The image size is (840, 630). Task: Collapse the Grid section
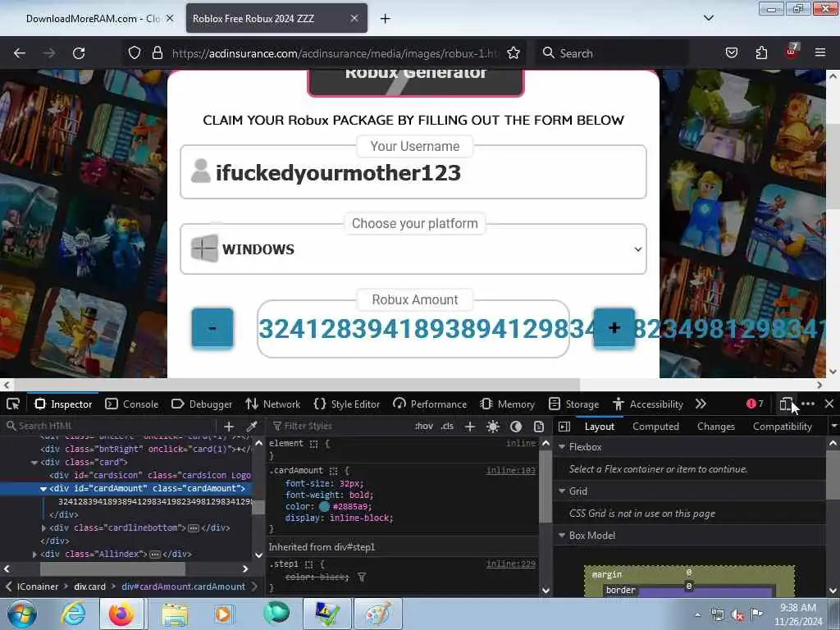pyautogui.click(x=562, y=491)
